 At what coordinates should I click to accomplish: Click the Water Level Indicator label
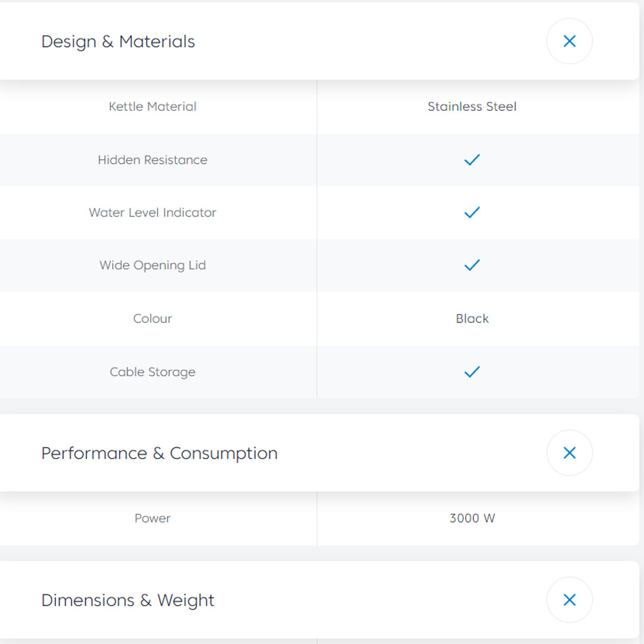click(153, 213)
